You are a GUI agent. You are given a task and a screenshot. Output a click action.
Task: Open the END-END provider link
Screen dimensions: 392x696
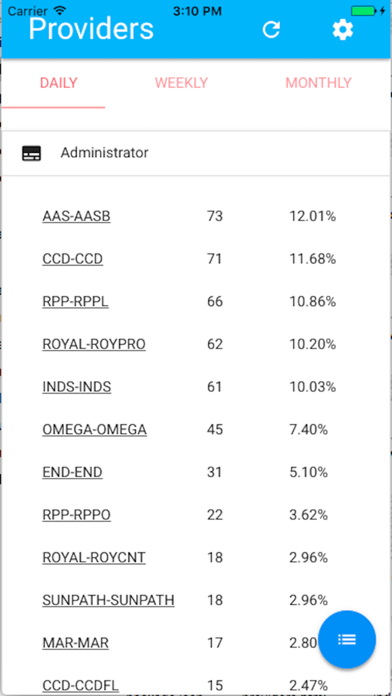pos(72,472)
